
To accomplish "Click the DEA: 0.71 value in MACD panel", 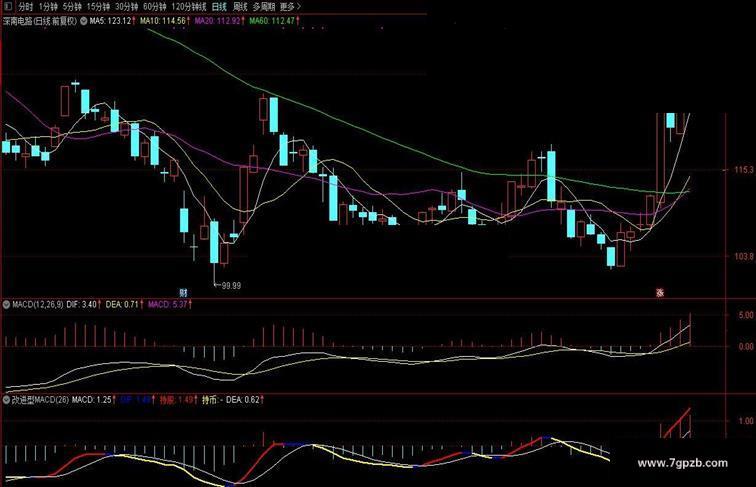I will 122,305.
